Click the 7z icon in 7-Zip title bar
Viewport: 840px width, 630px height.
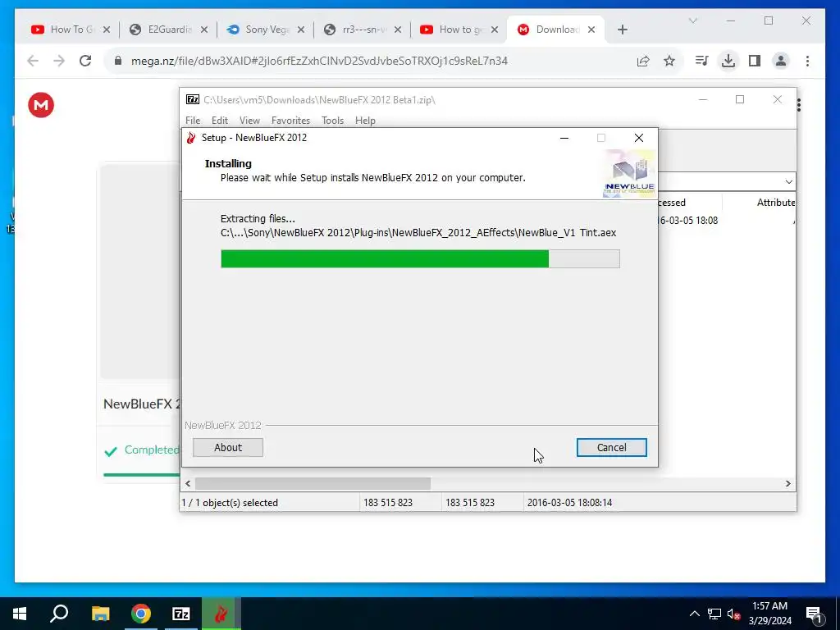coord(192,99)
